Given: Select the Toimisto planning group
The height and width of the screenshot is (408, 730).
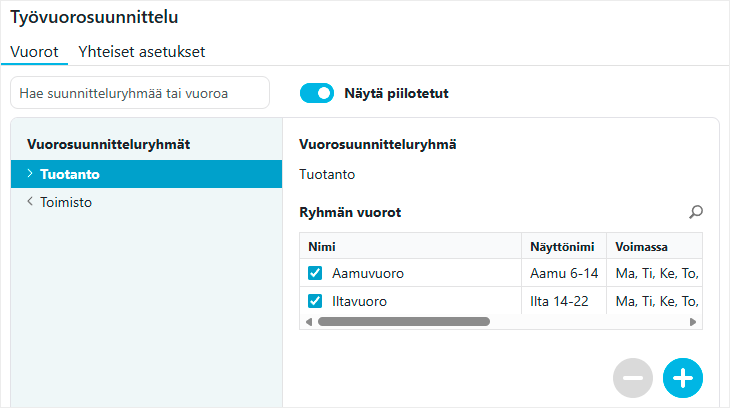Looking at the screenshot, I should coord(67,202).
